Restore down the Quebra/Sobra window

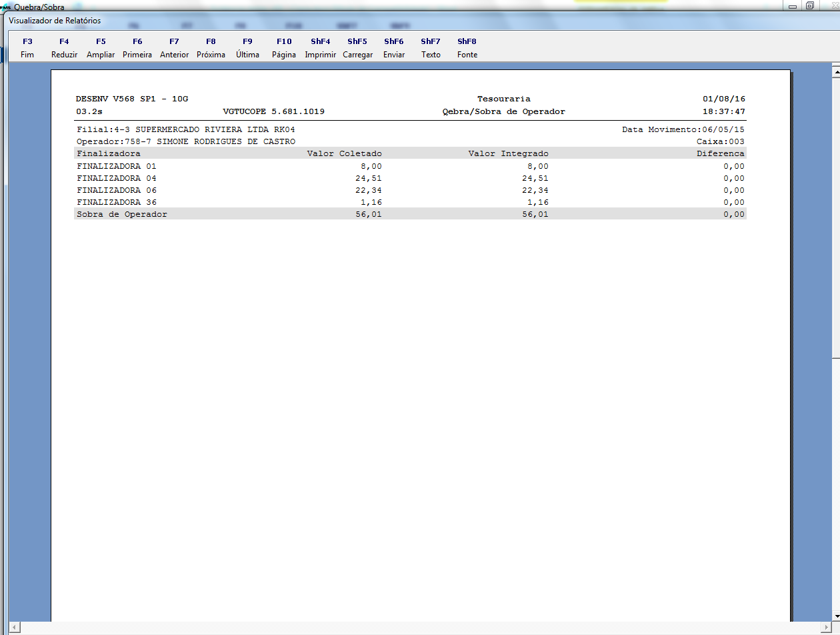[x=809, y=6]
